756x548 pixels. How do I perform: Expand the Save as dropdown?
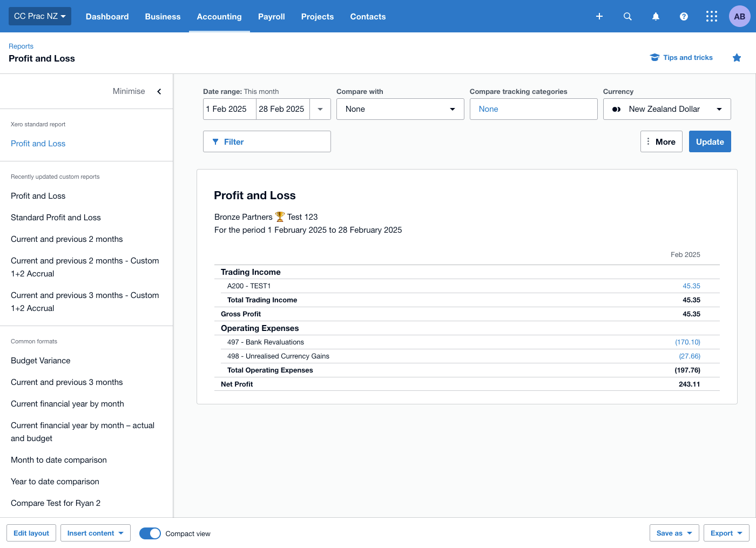pyautogui.click(x=674, y=533)
